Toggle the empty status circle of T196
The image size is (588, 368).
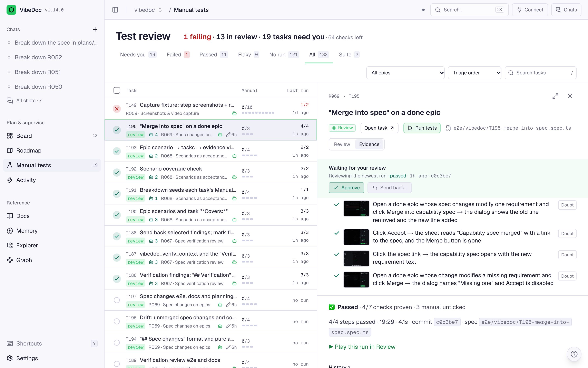coord(117,321)
